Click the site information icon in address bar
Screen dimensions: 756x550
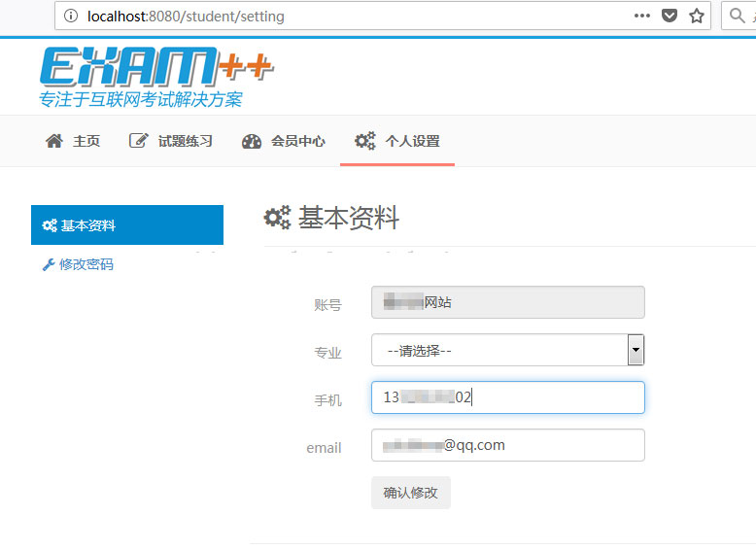(70, 16)
